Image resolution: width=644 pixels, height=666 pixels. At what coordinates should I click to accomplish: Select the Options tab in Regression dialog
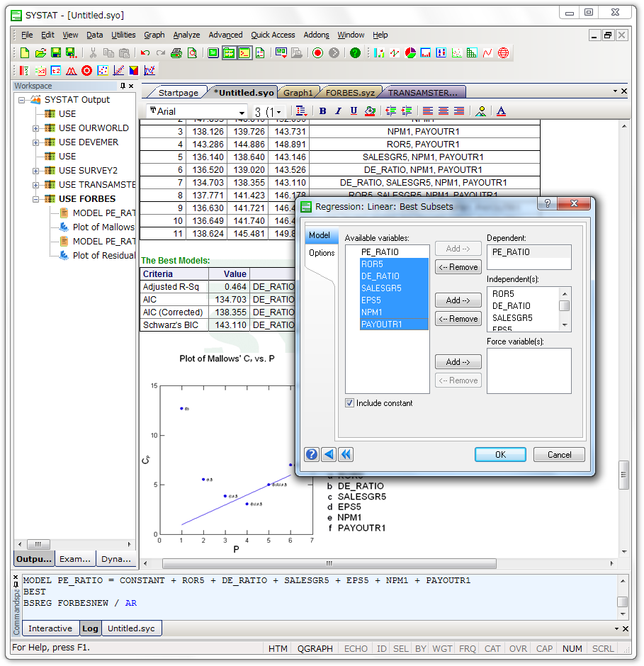322,253
